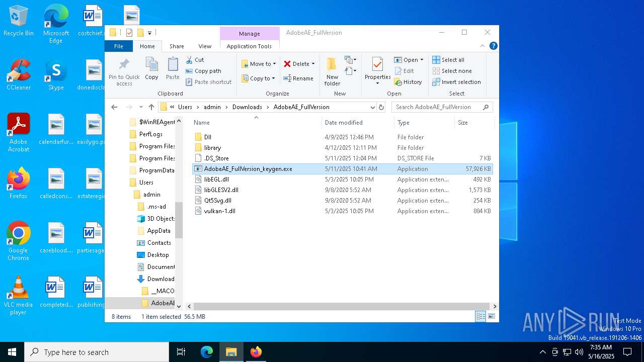Image resolution: width=644 pixels, height=362 pixels.
Task: Select the Dll folder
Action: [x=342, y=137]
